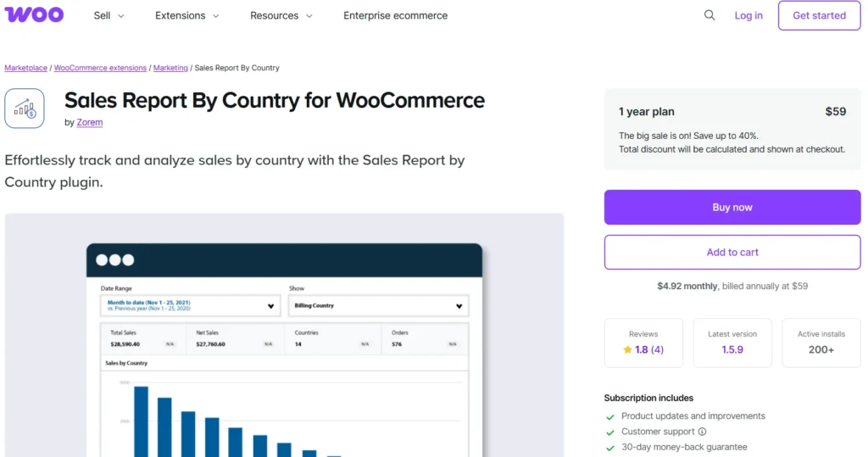Click Total Sales $28,590.40 in the preview

tap(142, 338)
